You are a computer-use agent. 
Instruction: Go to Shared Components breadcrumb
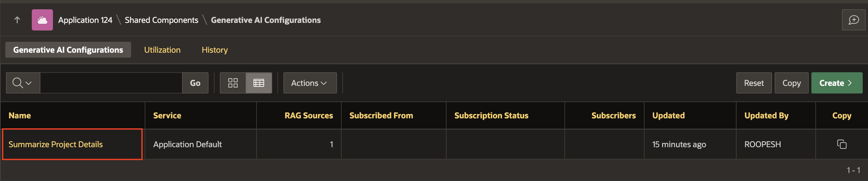[162, 20]
